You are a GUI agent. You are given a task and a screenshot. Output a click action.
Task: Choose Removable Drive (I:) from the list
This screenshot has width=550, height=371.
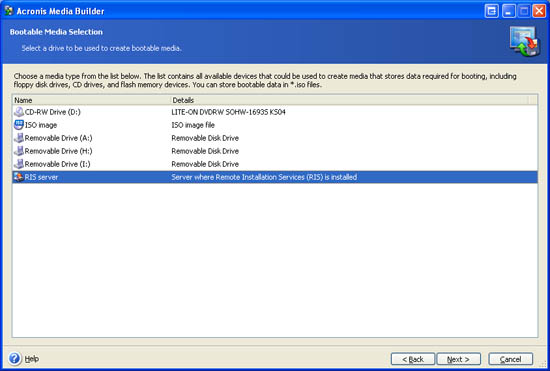coord(275,164)
